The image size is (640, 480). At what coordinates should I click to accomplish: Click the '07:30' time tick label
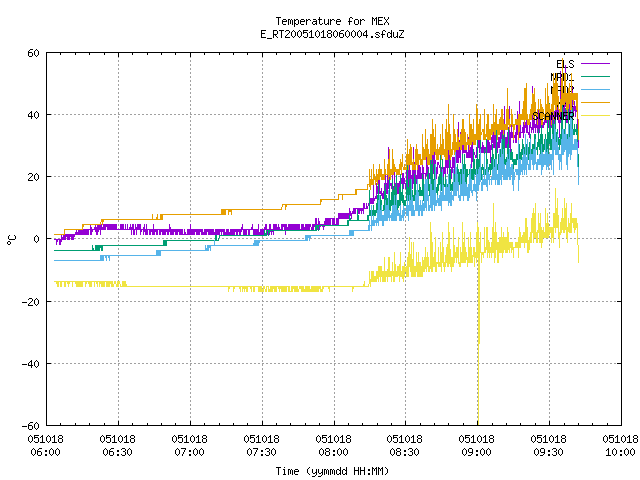click(261, 452)
